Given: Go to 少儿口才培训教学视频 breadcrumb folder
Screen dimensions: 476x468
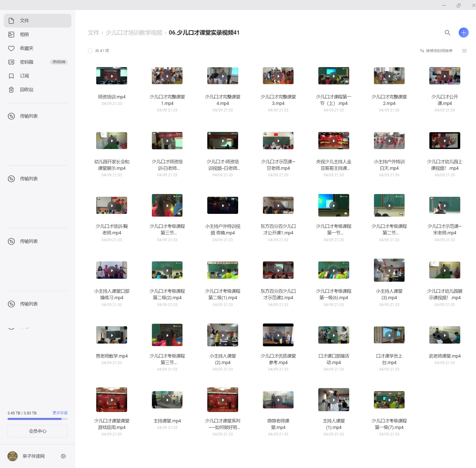Looking at the screenshot, I should (134, 33).
